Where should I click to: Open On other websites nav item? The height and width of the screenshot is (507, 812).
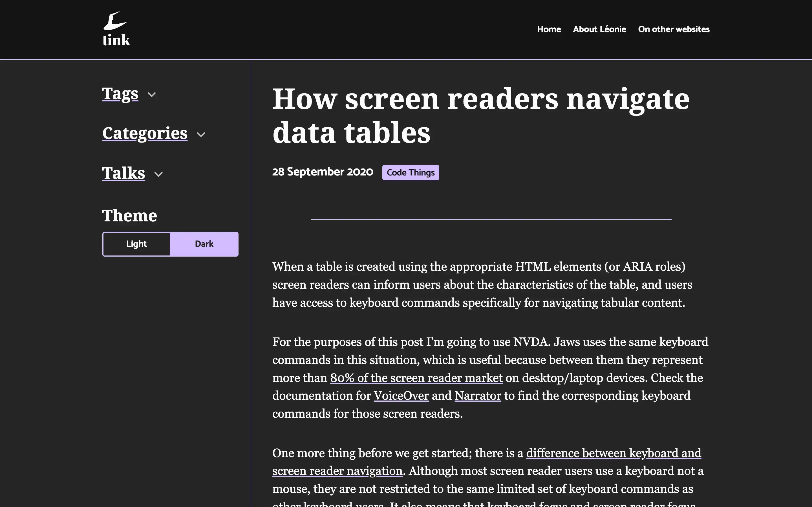(x=674, y=30)
